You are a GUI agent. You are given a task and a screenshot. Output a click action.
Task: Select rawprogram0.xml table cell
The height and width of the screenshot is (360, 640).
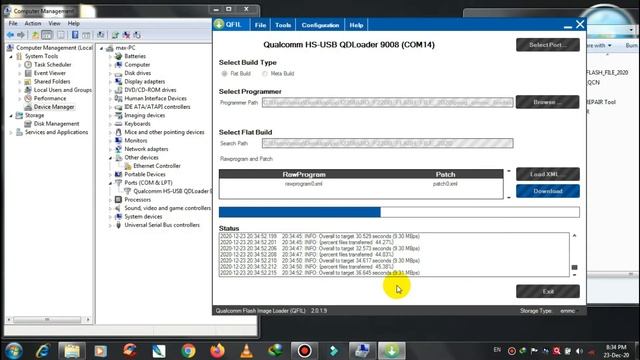pos(304,184)
